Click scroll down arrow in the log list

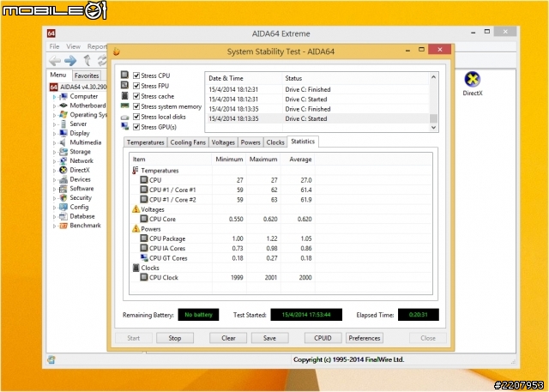tap(433, 128)
